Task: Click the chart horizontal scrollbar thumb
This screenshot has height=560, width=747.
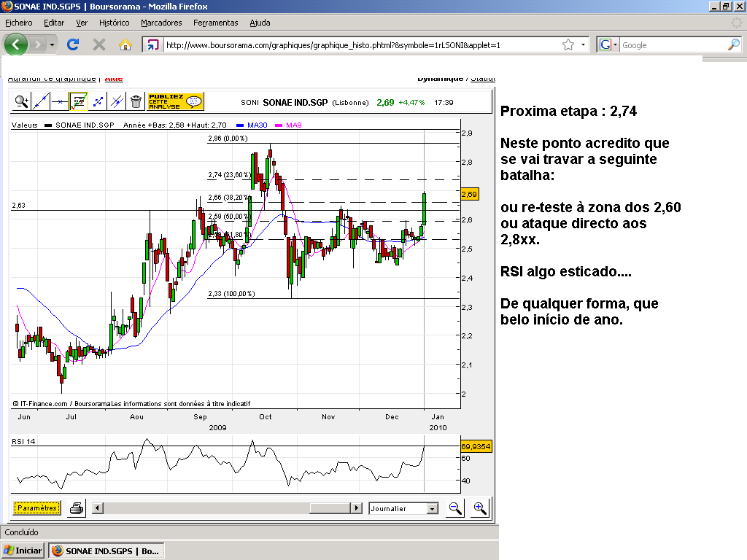Action: pyautogui.click(x=330, y=508)
